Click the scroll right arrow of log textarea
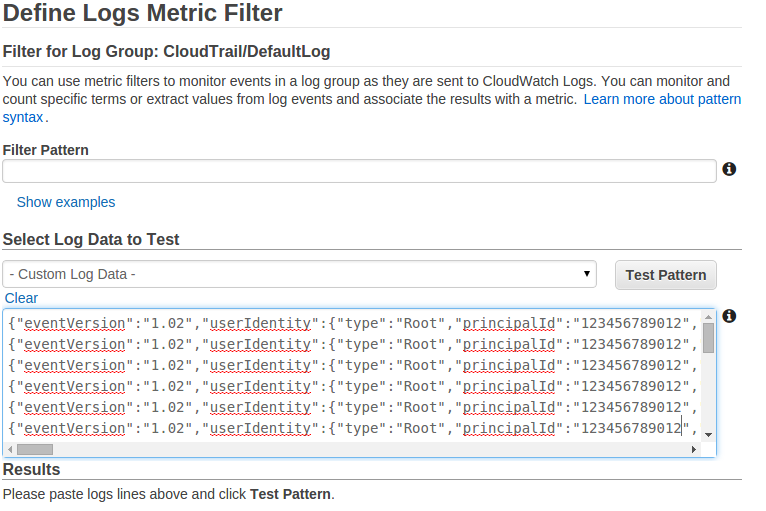Screen dimensions: 766x511 point(694,449)
